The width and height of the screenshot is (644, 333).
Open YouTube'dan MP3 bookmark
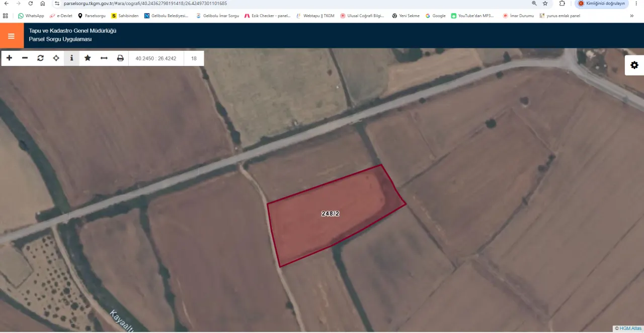(x=472, y=16)
